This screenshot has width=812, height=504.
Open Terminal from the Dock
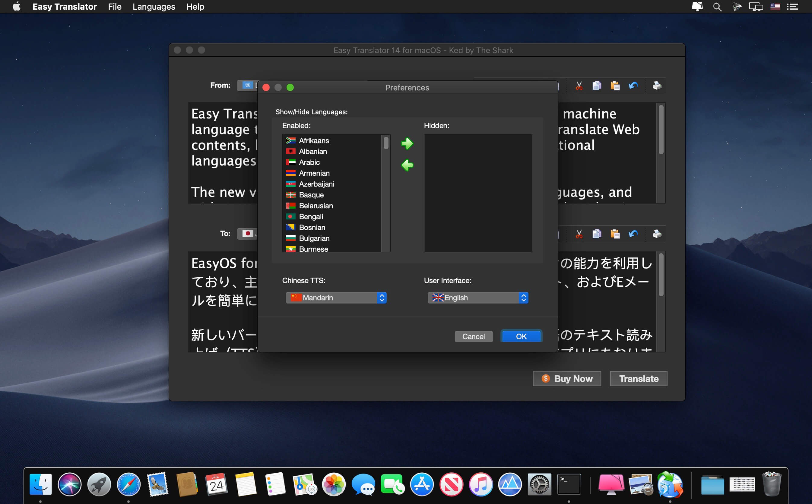click(569, 484)
